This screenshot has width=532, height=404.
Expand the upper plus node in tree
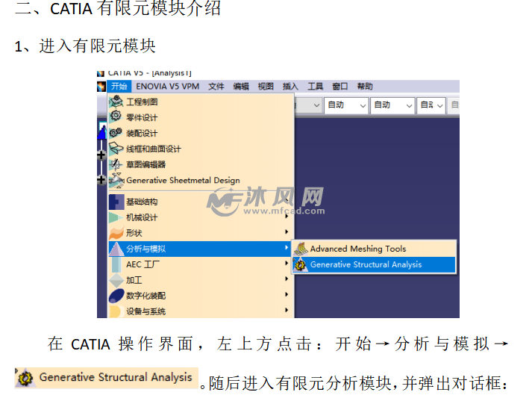coord(101,155)
